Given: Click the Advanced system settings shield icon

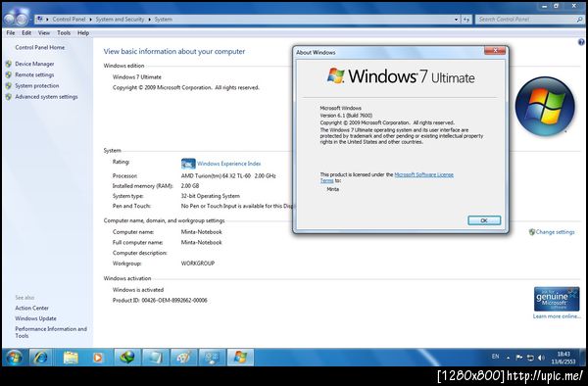Looking at the screenshot, I should click(9, 96).
